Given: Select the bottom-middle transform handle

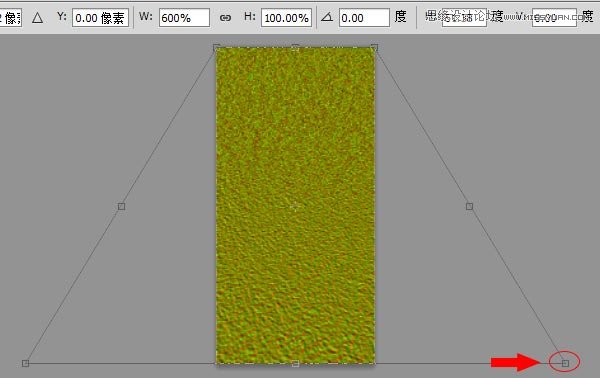Looking at the screenshot, I should point(295,363).
